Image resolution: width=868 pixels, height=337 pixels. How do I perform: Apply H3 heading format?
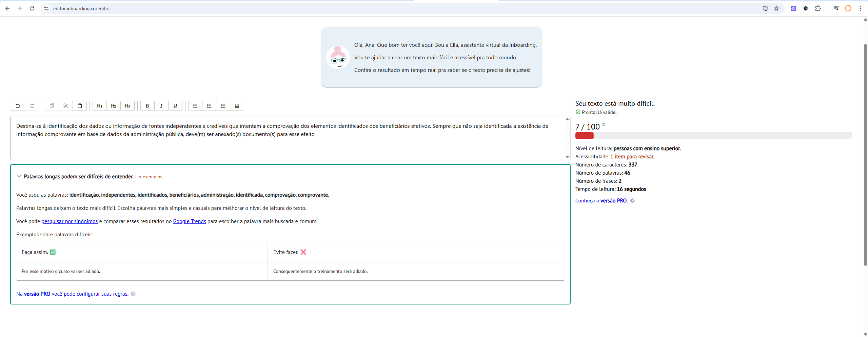pyautogui.click(x=127, y=106)
